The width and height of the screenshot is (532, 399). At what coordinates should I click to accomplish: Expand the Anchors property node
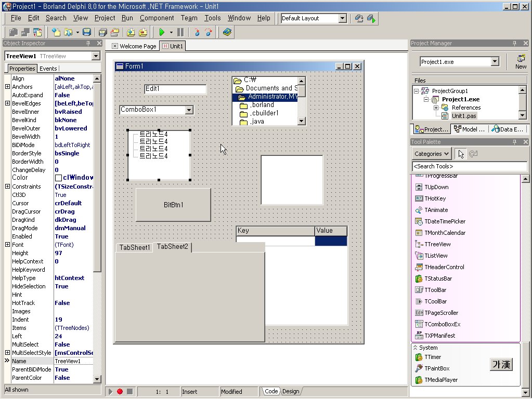pos(7,87)
